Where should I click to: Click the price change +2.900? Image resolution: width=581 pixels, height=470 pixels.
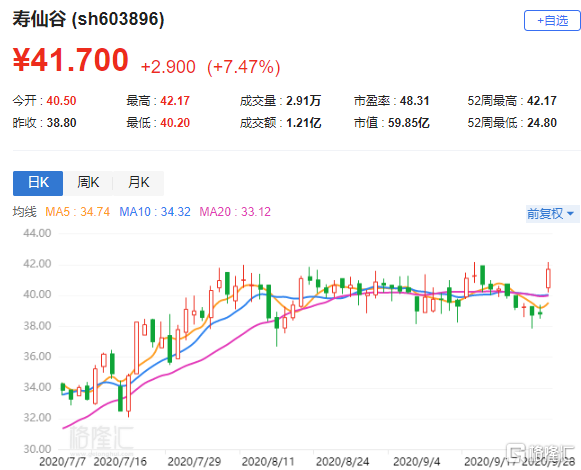[x=168, y=67]
